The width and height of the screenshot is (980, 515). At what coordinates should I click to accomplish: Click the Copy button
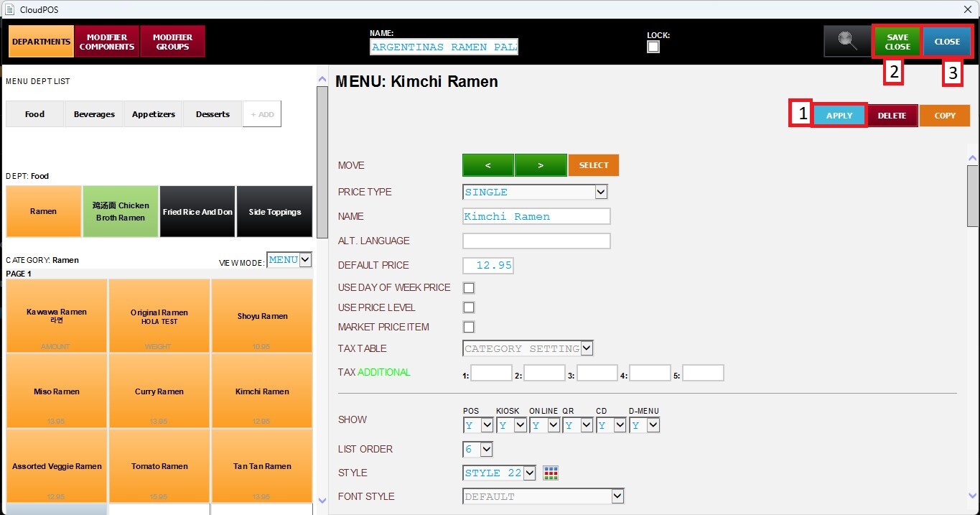945,116
